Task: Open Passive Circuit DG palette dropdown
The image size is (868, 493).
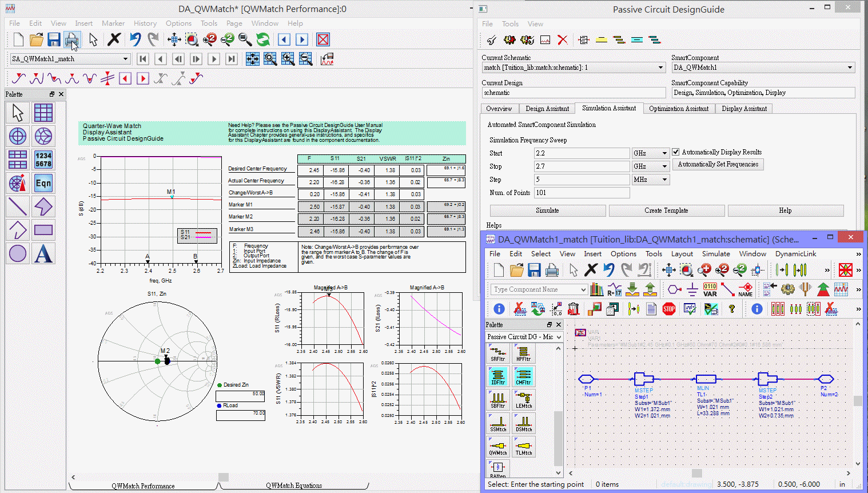Action: (559, 337)
